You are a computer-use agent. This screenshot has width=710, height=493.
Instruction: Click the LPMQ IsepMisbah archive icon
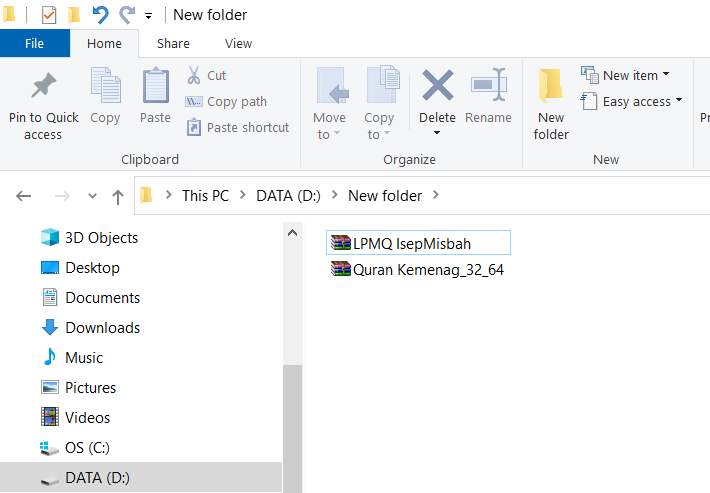tap(341, 243)
